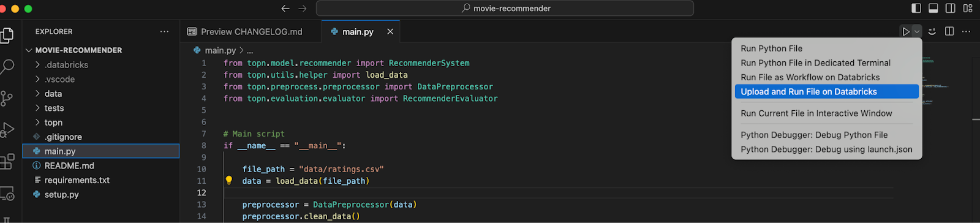Open the Extensions view
Image resolution: width=980 pixels, height=223 pixels.
(7, 162)
